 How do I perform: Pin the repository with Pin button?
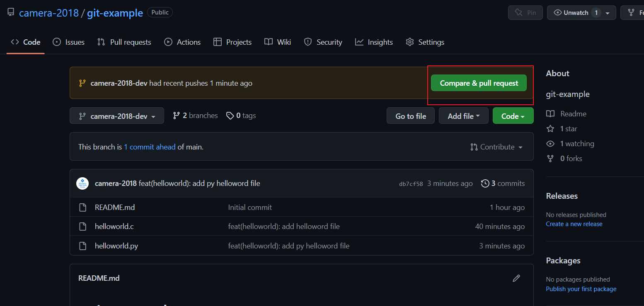pos(525,13)
